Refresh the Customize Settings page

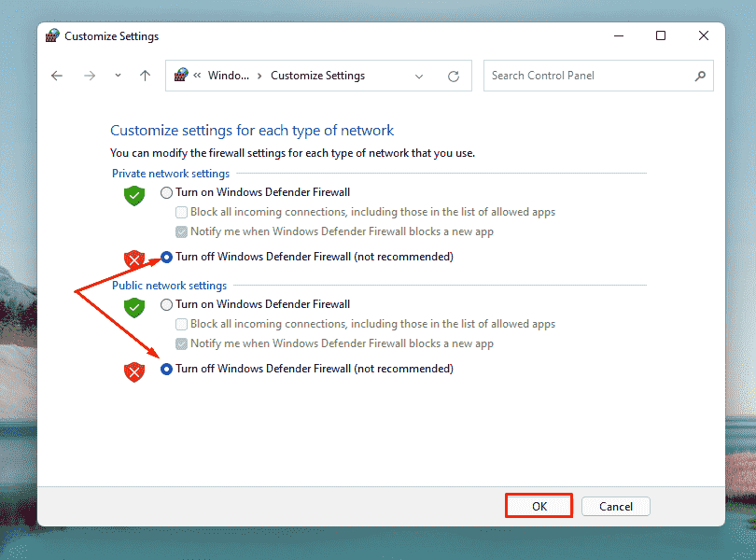(x=454, y=77)
